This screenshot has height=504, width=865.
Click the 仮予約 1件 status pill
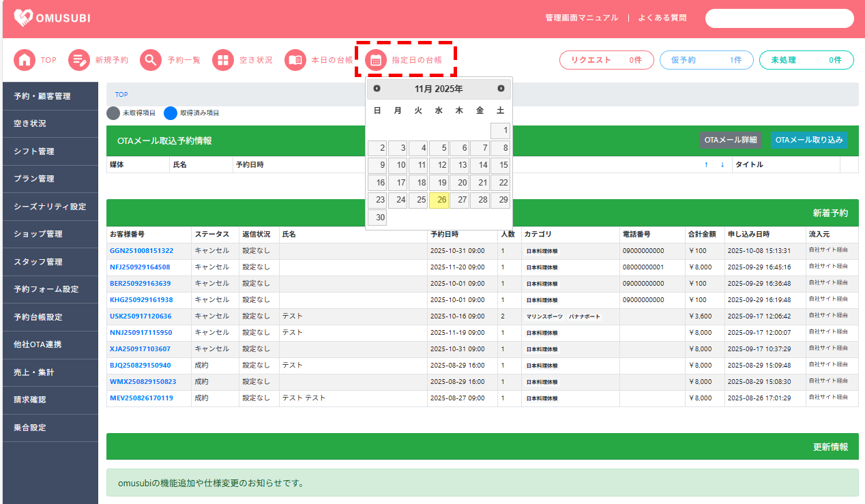(x=706, y=60)
